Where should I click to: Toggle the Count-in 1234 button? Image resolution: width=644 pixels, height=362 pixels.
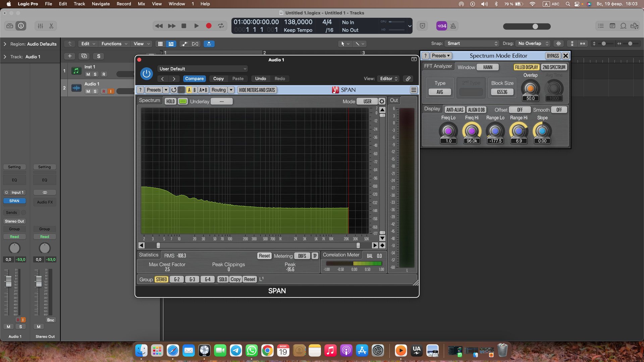[441, 26]
